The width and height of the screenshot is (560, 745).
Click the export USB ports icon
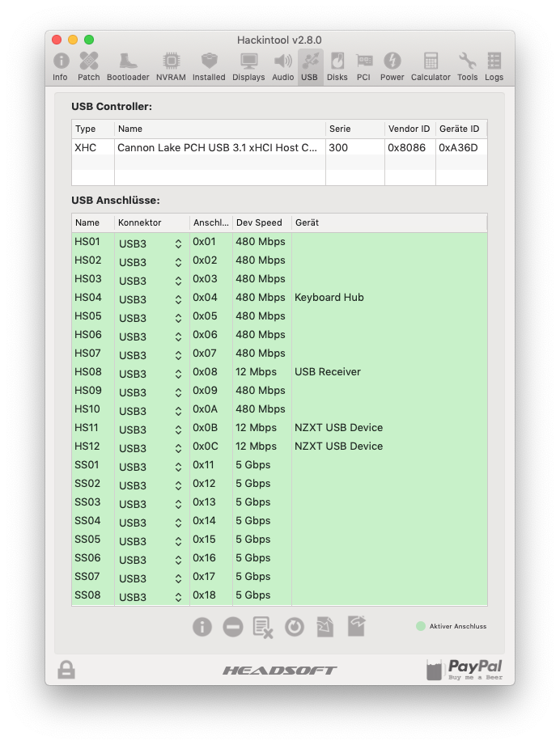(x=357, y=626)
